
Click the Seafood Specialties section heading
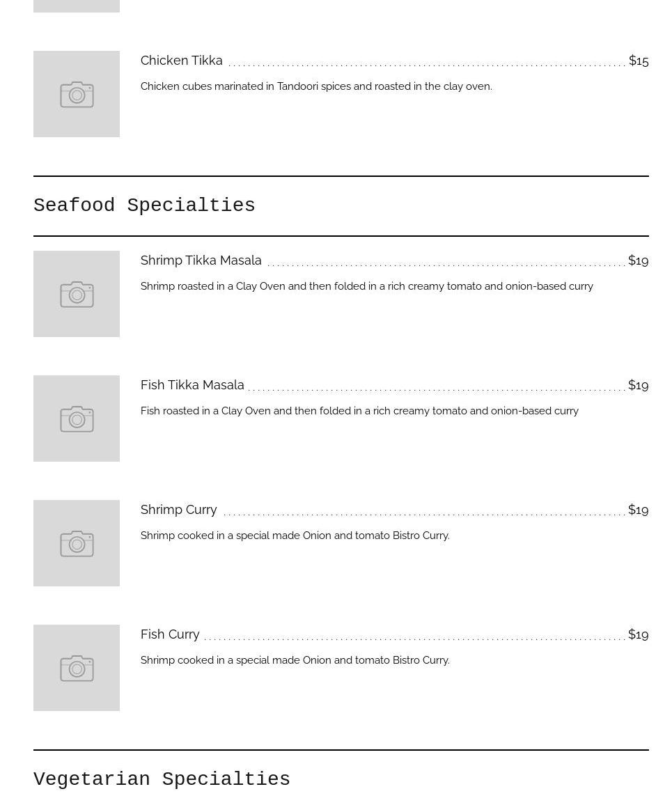click(x=144, y=205)
